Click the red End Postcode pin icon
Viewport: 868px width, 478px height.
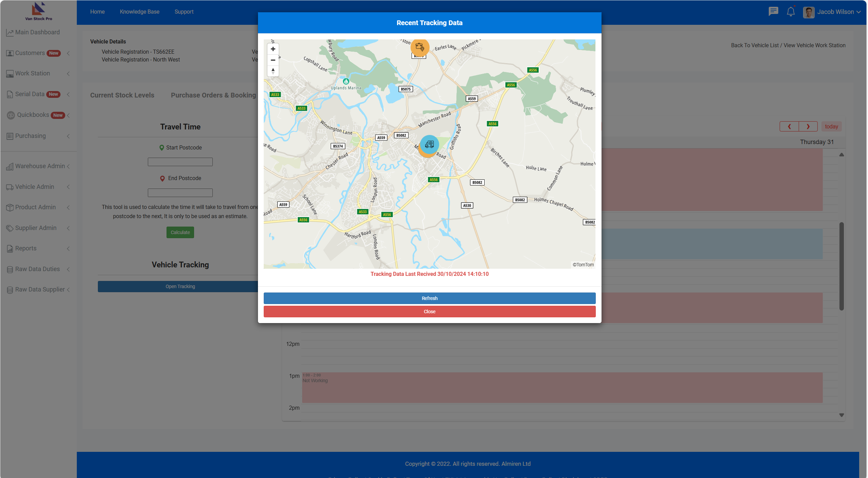pyautogui.click(x=162, y=178)
